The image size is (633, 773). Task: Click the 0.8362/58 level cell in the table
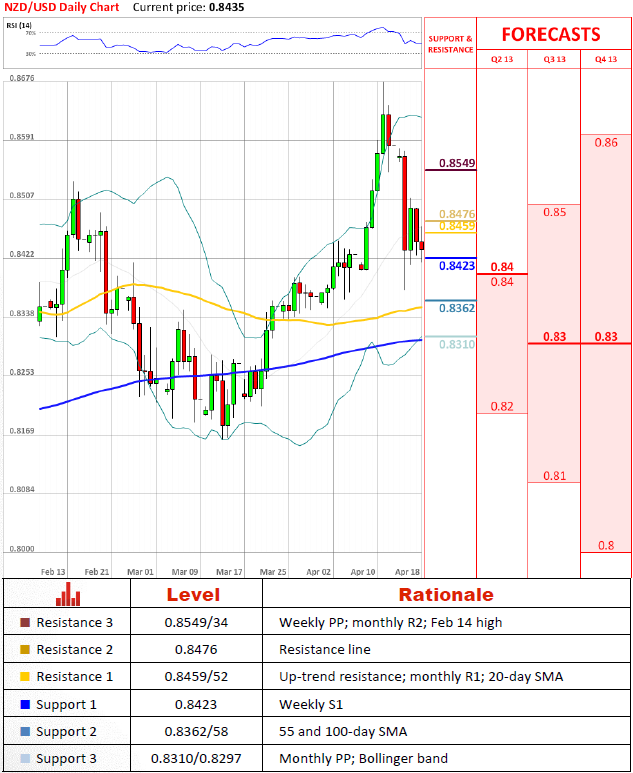(196, 732)
